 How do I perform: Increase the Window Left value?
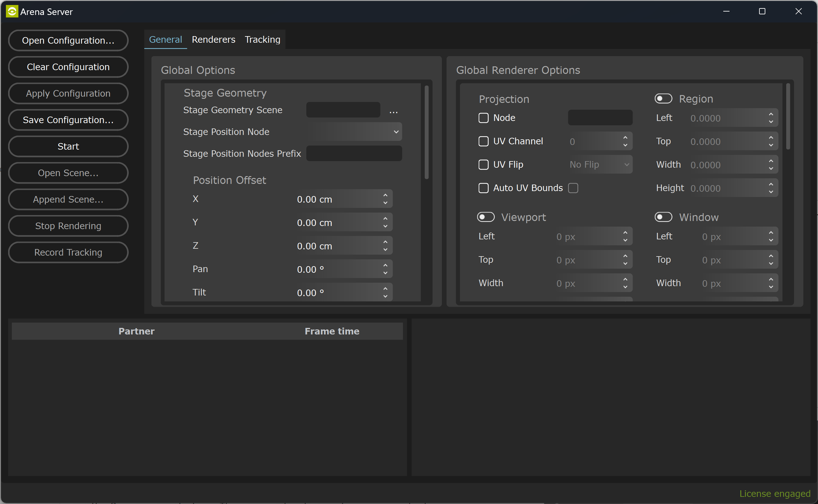coord(771,233)
